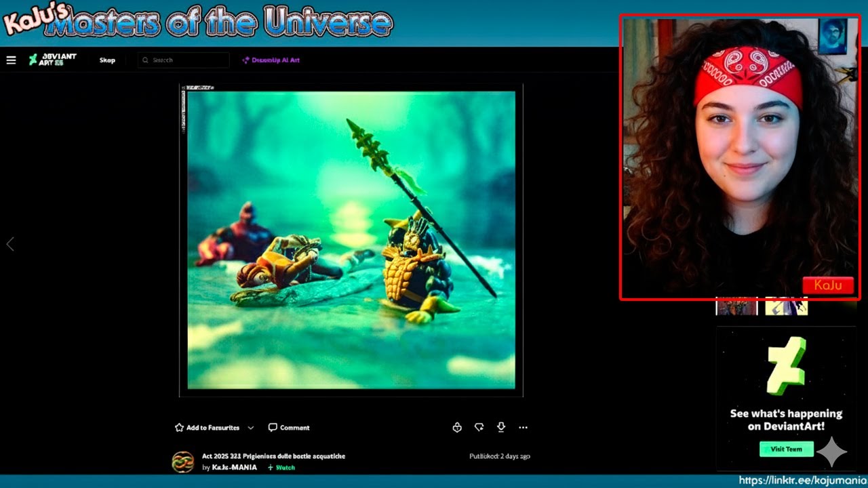Image resolution: width=868 pixels, height=488 pixels.
Task: Click the search magnifier icon
Action: point(145,60)
